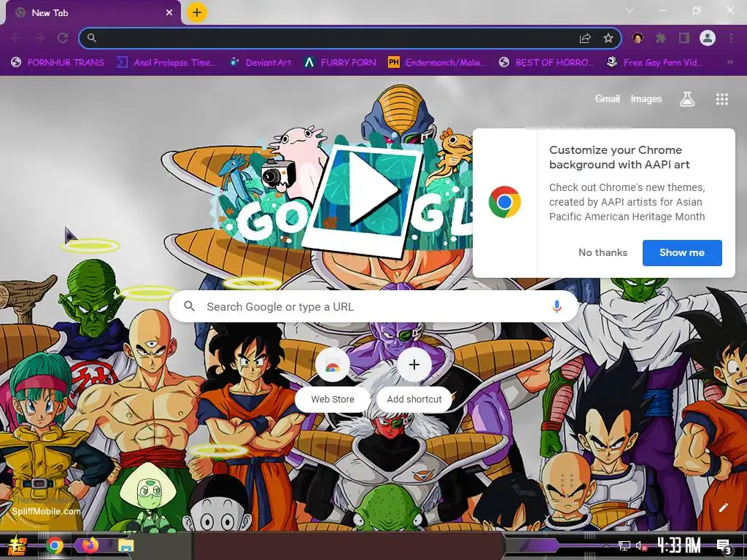Open the customize pencil icon at page corner
This screenshot has height=560, width=747.
click(x=723, y=507)
